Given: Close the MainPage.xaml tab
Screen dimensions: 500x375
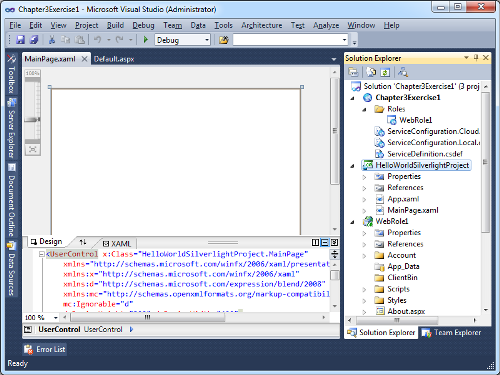Looking at the screenshot, I should coord(85,59).
